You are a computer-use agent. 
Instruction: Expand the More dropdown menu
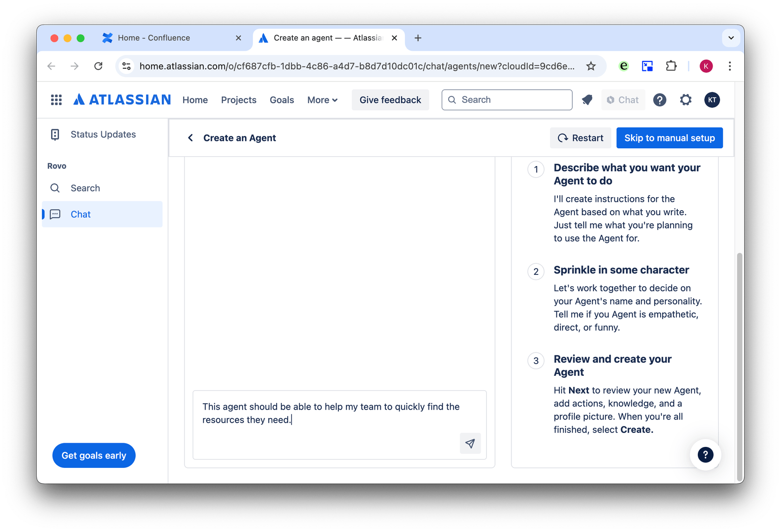(x=322, y=100)
